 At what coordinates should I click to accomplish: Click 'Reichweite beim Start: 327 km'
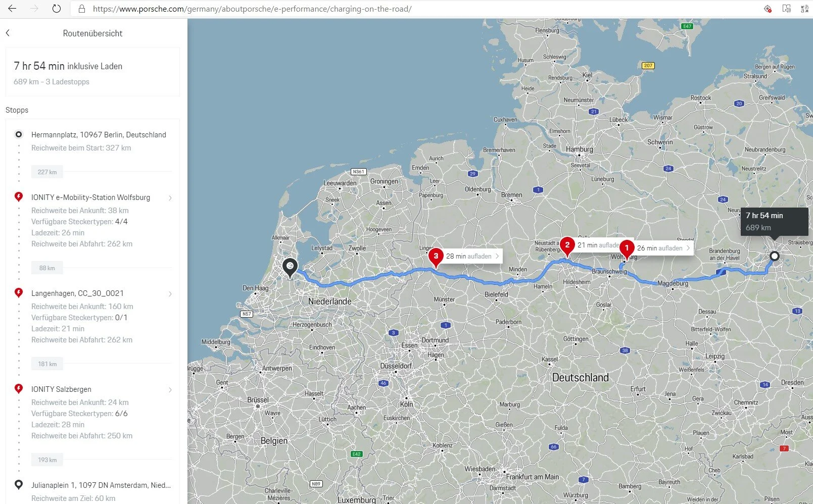coord(81,148)
